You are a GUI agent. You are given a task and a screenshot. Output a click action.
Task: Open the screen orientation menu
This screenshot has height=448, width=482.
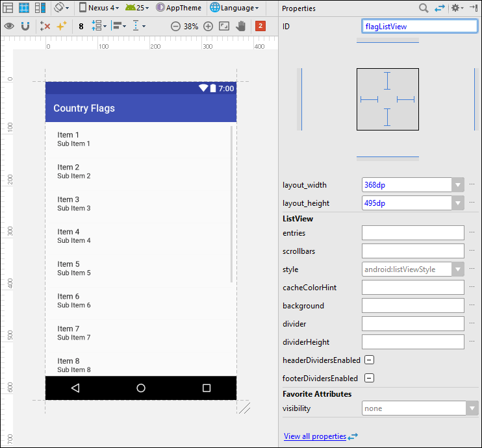pyautogui.click(x=61, y=8)
